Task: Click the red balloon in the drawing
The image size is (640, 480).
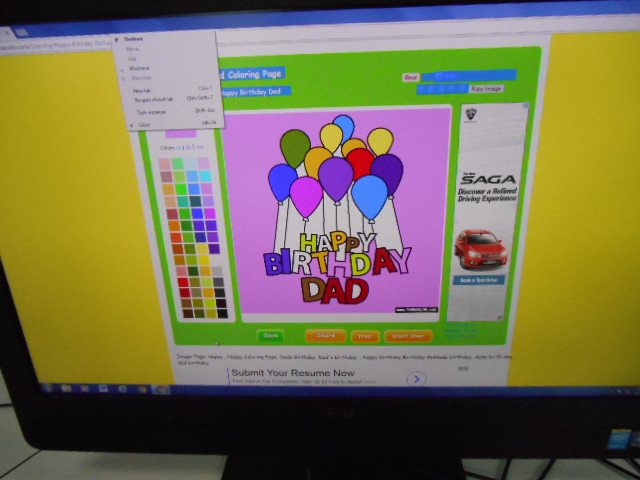Action: (360, 162)
